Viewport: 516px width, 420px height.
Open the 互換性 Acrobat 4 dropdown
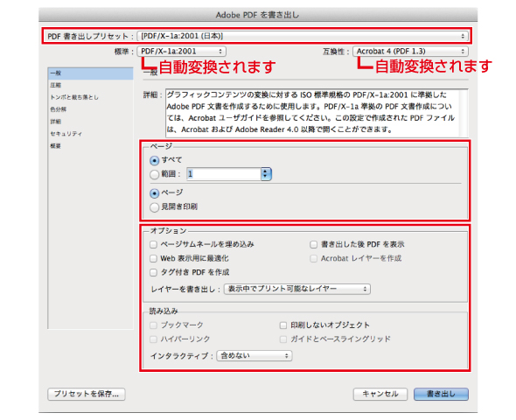pyautogui.click(x=410, y=52)
